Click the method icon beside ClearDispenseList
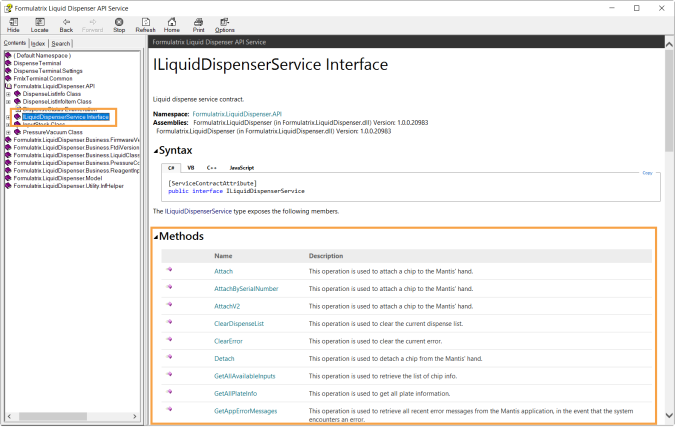 click(x=170, y=322)
